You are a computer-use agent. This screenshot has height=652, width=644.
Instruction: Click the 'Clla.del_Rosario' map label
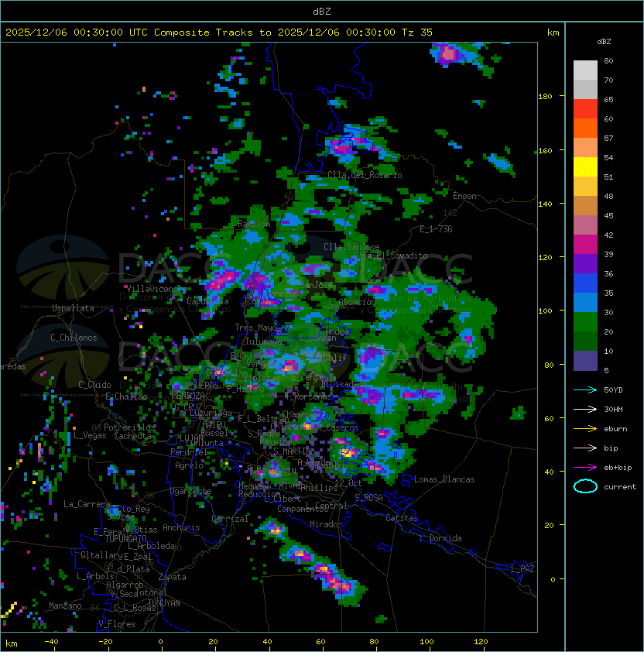(x=365, y=176)
